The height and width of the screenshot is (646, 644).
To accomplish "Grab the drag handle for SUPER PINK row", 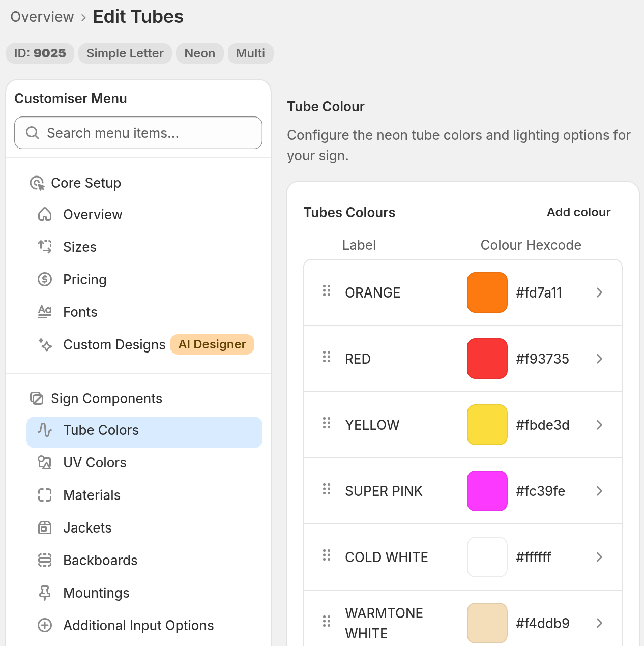I will click(327, 489).
